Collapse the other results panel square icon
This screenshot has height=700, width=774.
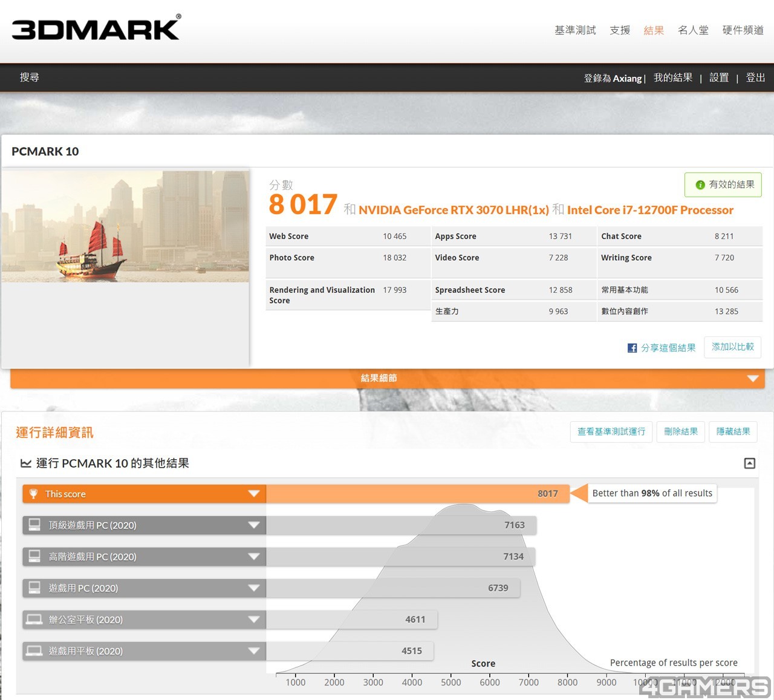[x=749, y=463]
